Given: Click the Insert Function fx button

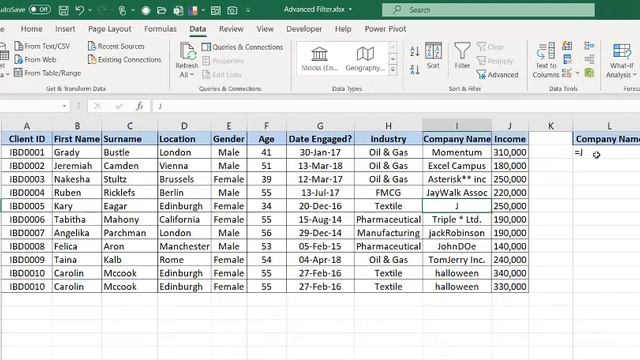Looking at the screenshot, I should [140, 106].
